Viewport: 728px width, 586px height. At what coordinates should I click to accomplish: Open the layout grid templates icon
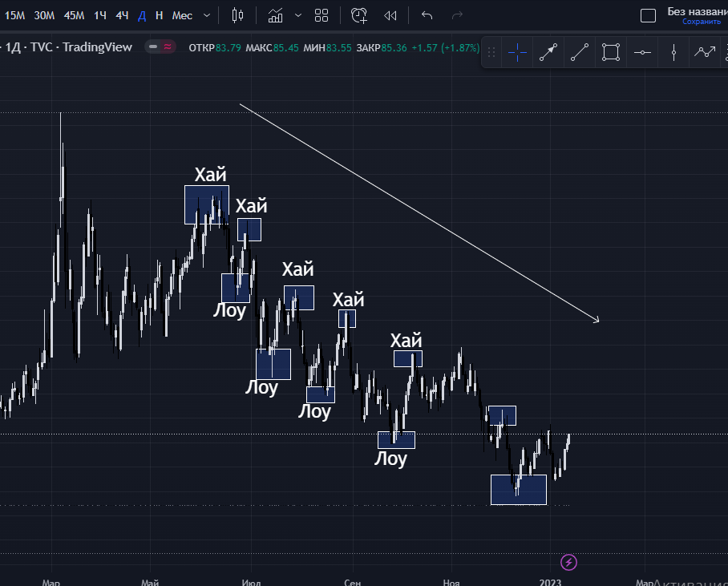pyautogui.click(x=322, y=15)
